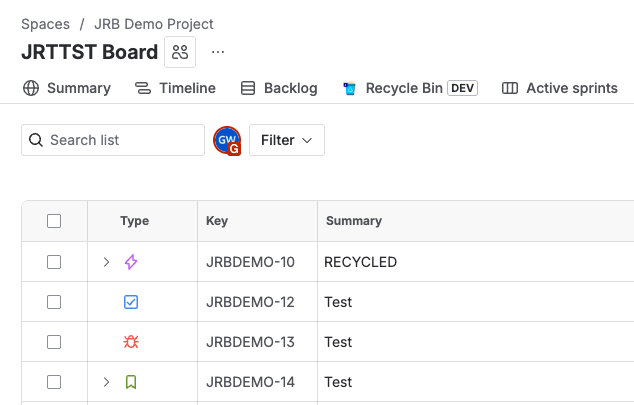Open the JRBDEMO-12 issue key link

pos(250,302)
